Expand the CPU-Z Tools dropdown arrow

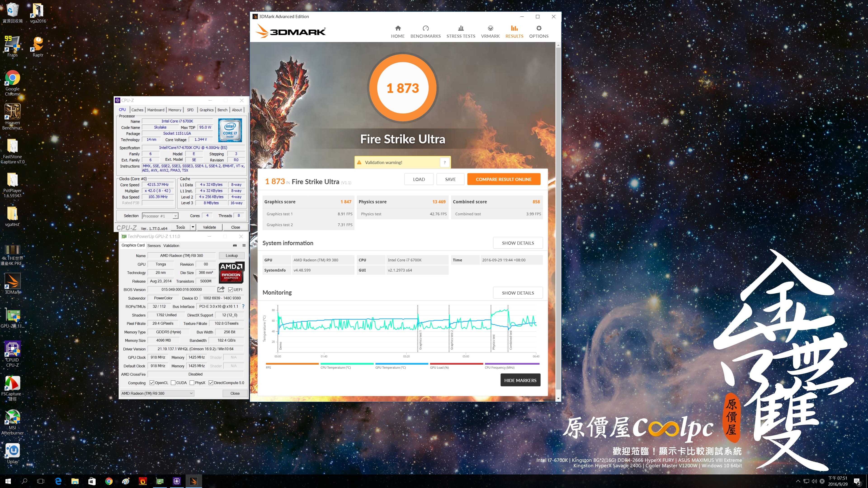tap(193, 227)
